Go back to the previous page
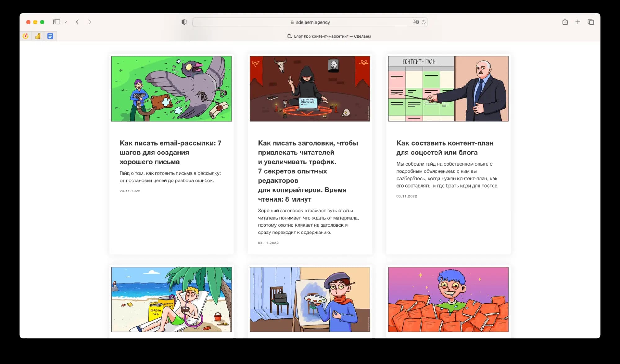620x364 pixels. (x=78, y=22)
